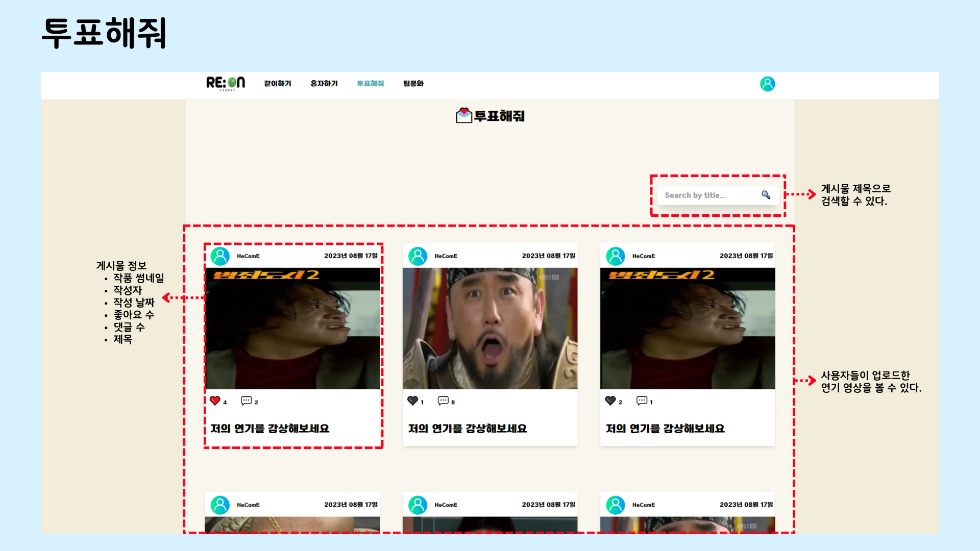Click third post title 저의 연기를 감상해보세요
This screenshot has height=551, width=980.
coord(665,429)
